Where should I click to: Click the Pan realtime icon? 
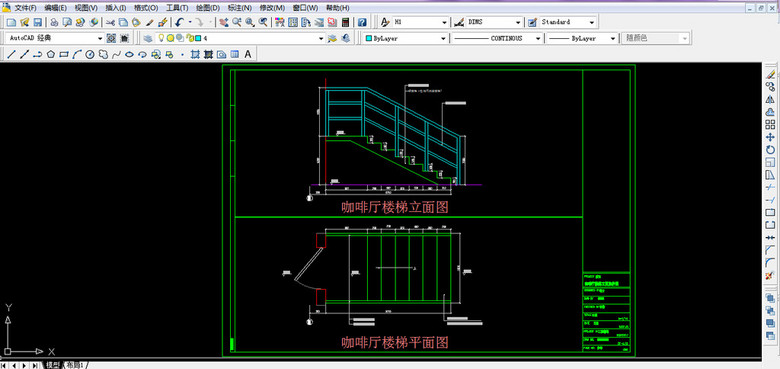tap(224, 22)
